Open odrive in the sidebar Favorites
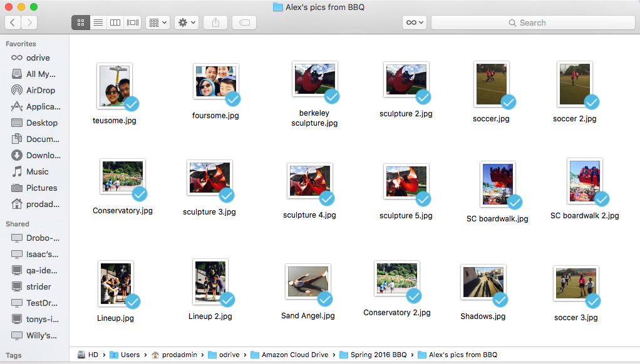The image size is (640, 364). (x=34, y=58)
